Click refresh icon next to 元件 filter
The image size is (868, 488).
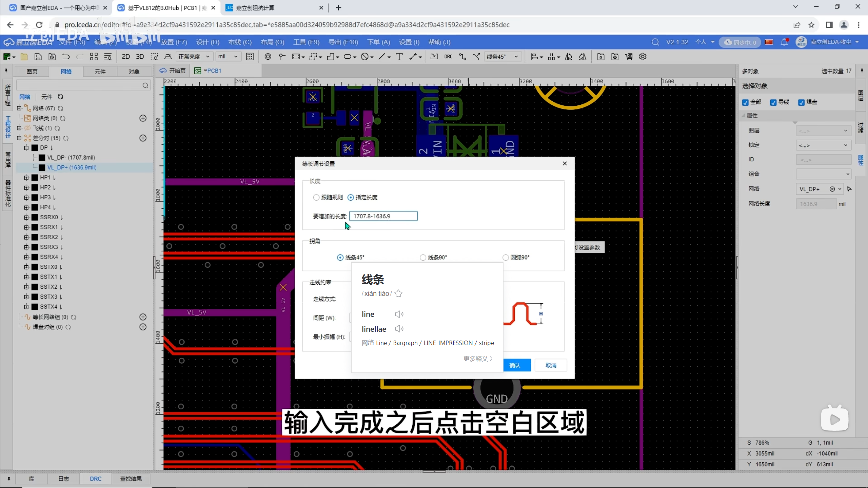point(60,97)
